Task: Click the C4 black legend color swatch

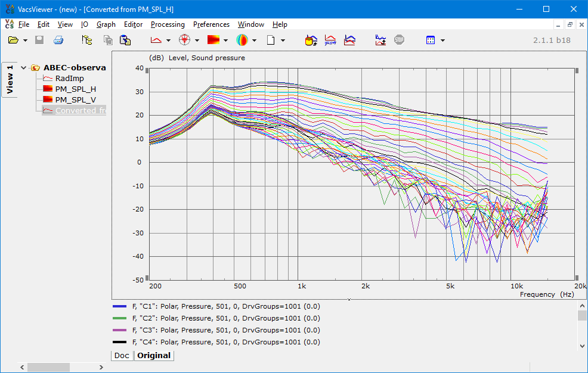Action: pos(120,342)
